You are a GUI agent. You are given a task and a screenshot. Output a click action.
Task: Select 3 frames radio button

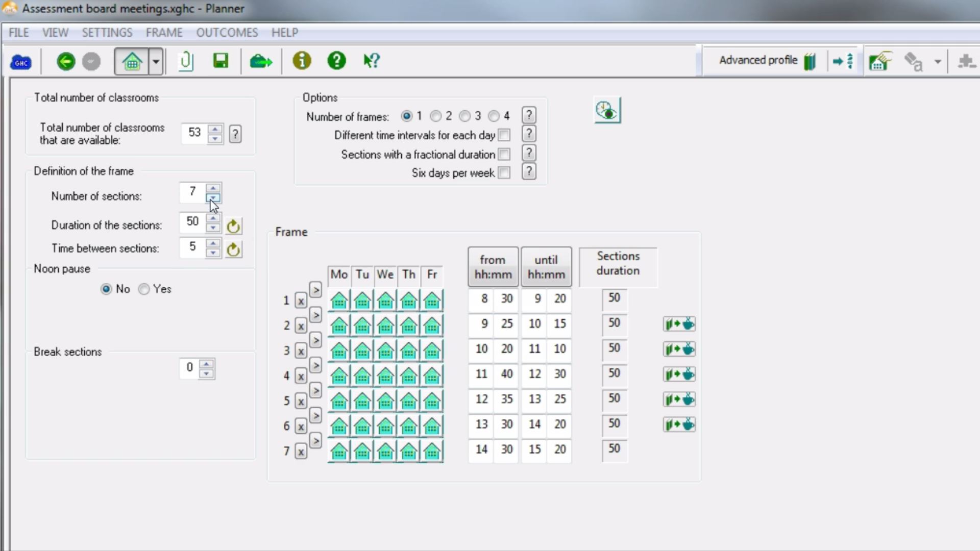464,116
